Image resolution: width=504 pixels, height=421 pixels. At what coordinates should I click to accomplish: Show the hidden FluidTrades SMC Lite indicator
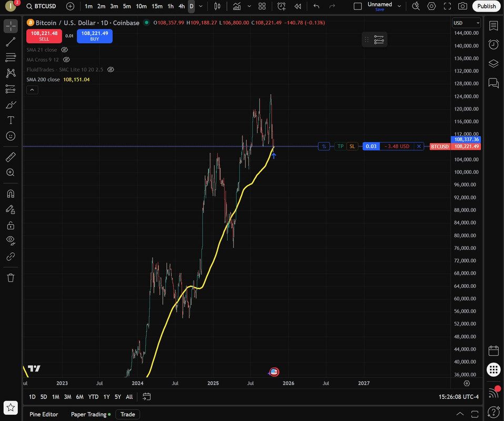point(110,69)
